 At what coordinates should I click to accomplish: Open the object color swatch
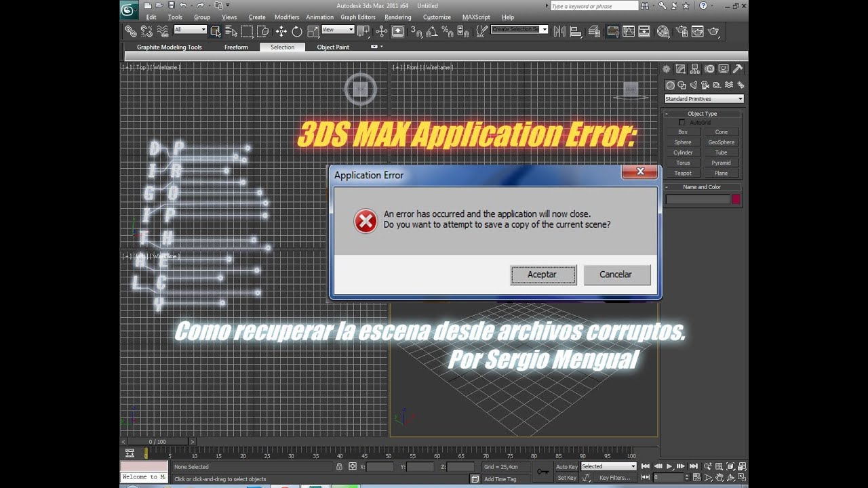click(736, 199)
